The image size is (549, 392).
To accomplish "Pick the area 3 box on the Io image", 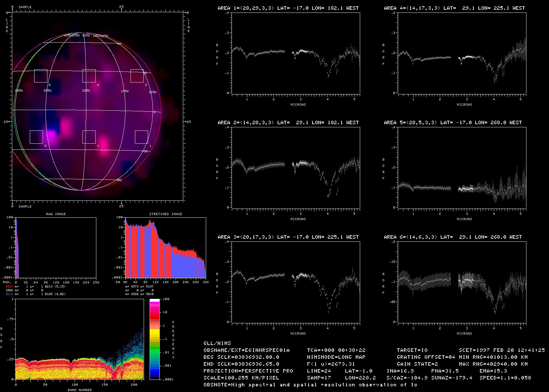I will click(x=89, y=137).
